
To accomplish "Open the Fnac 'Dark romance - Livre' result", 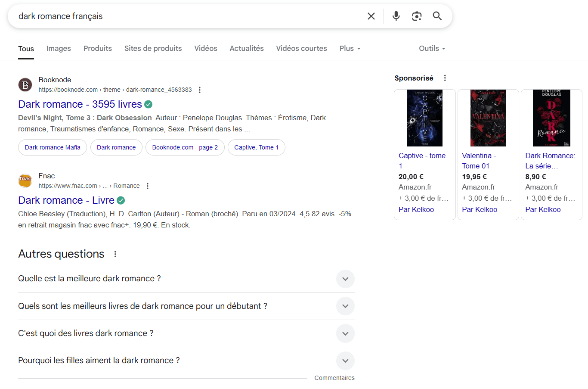I will pos(66,200).
